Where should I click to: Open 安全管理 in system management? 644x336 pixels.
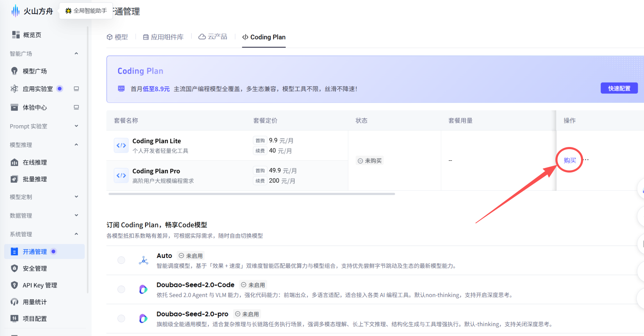point(34,268)
